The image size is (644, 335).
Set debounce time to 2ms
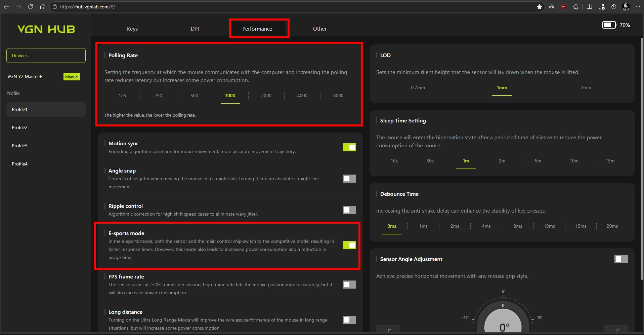tap(455, 226)
